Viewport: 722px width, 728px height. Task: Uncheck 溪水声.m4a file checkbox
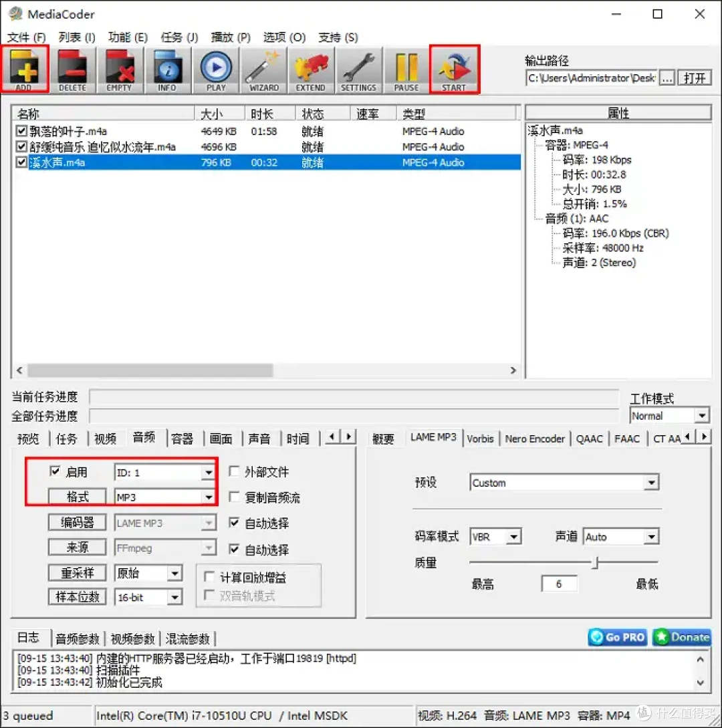point(21,162)
